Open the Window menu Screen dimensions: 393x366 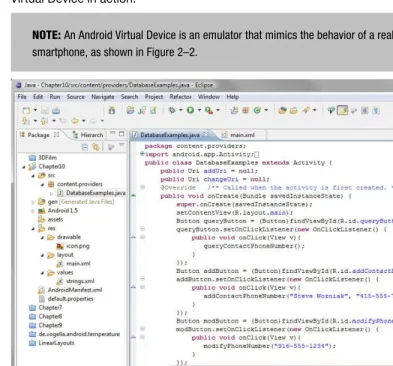209,97
